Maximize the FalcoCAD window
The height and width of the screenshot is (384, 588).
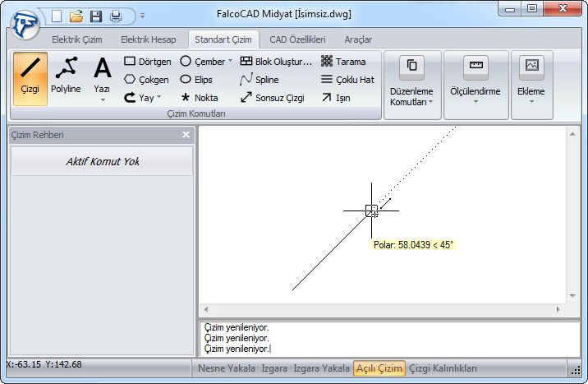pos(532,9)
